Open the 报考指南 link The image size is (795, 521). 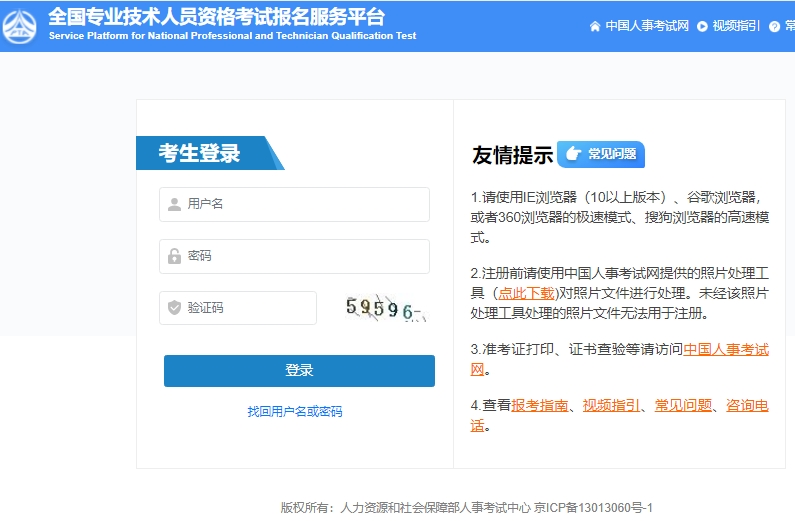[539, 405]
